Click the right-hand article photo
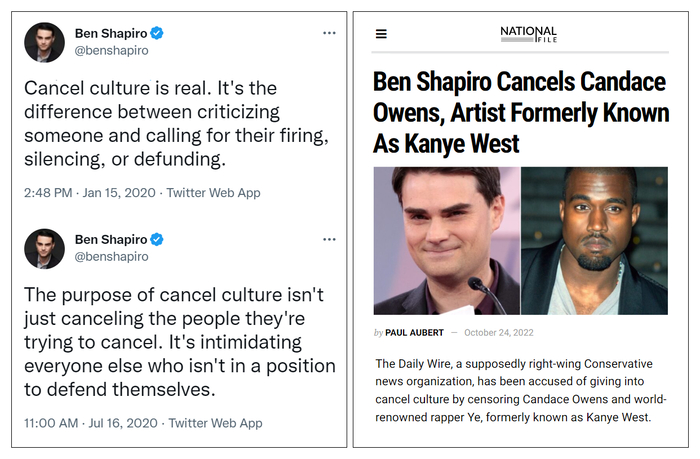This screenshot has height=459, width=700. pyautogui.click(x=594, y=240)
